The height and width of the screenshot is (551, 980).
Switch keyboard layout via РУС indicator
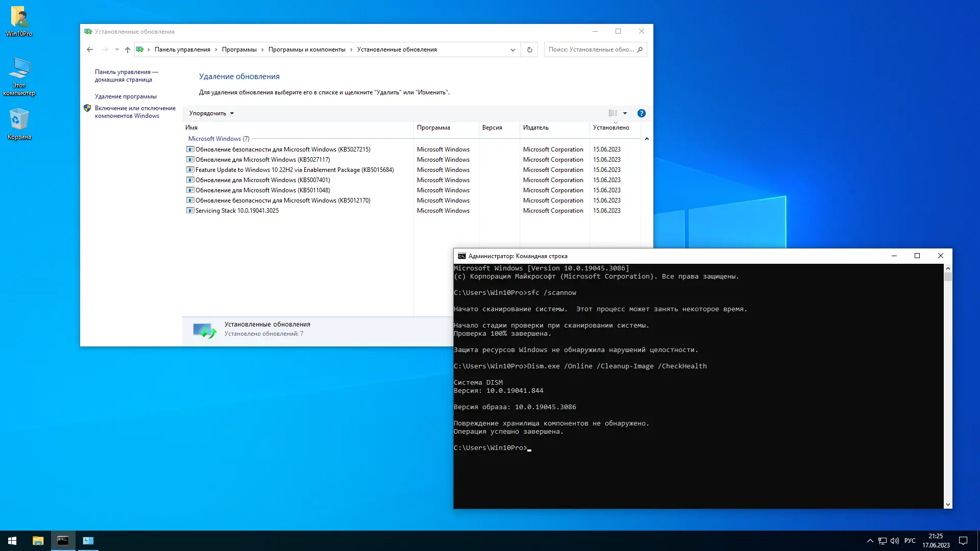point(911,540)
